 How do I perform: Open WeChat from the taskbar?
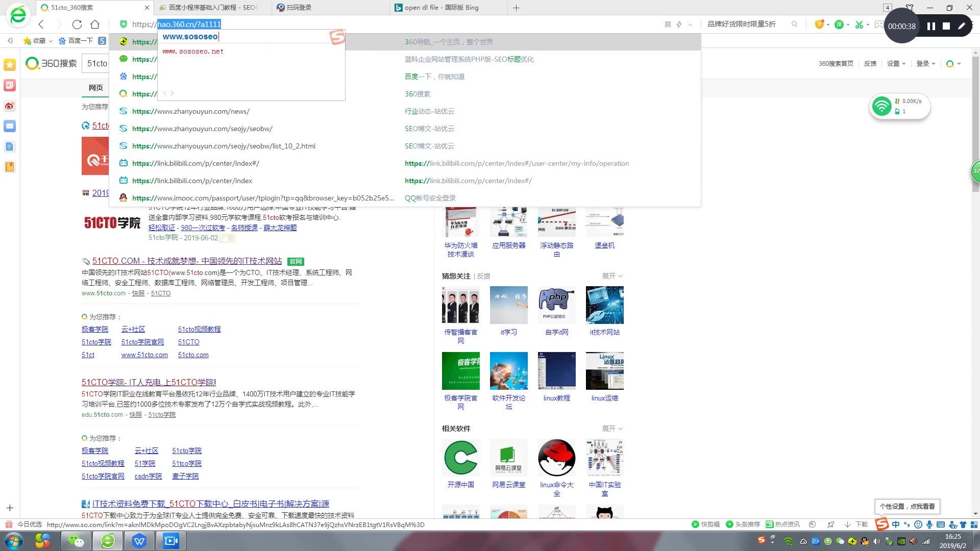pyautogui.click(x=76, y=541)
